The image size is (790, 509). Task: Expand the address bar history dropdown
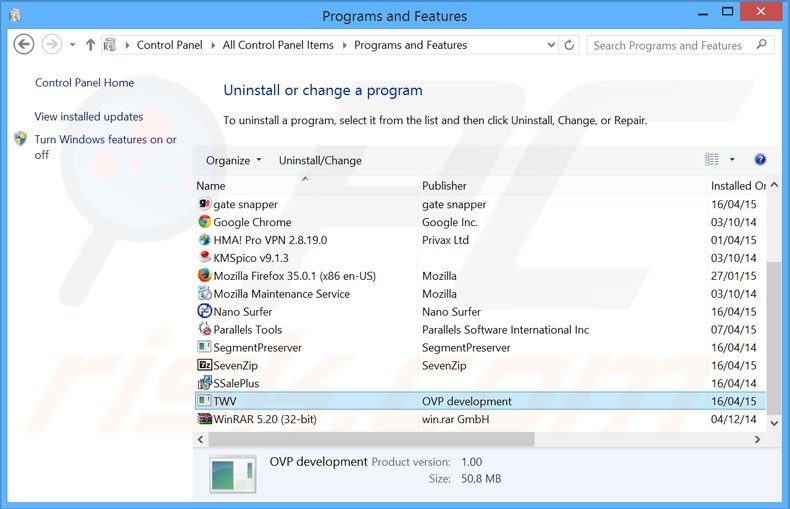pyautogui.click(x=551, y=45)
